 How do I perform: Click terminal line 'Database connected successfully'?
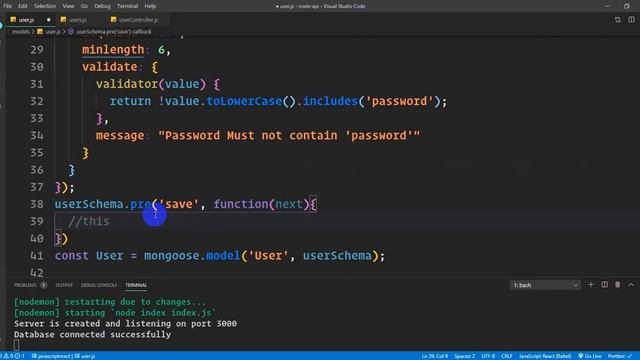point(92,334)
